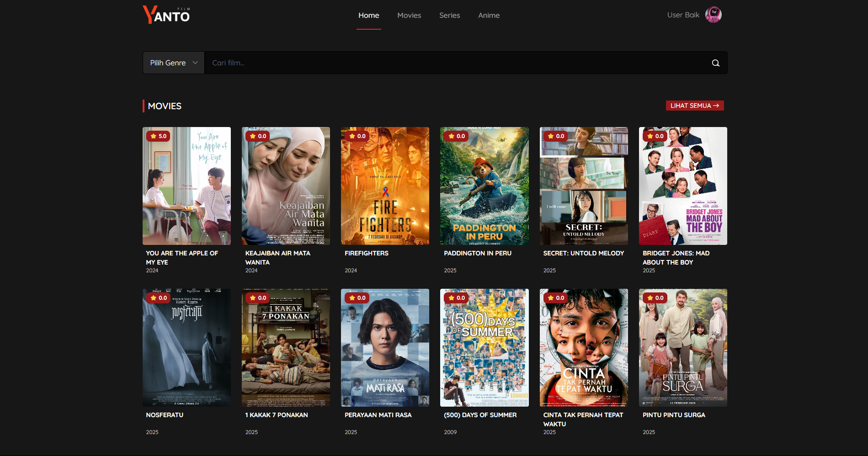Viewport: 868px width, 456px height.
Task: Click rating badge on Nosferatu poster
Action: (158, 298)
